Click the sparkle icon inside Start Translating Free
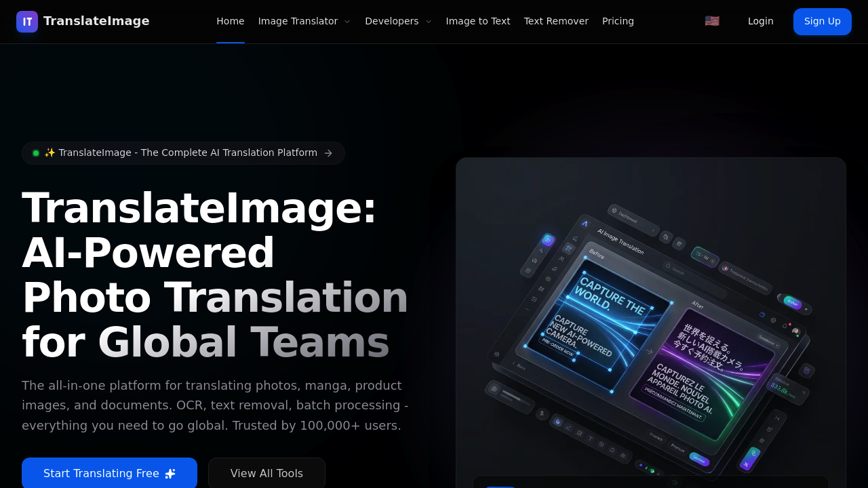Image resolution: width=868 pixels, height=488 pixels. point(170,473)
